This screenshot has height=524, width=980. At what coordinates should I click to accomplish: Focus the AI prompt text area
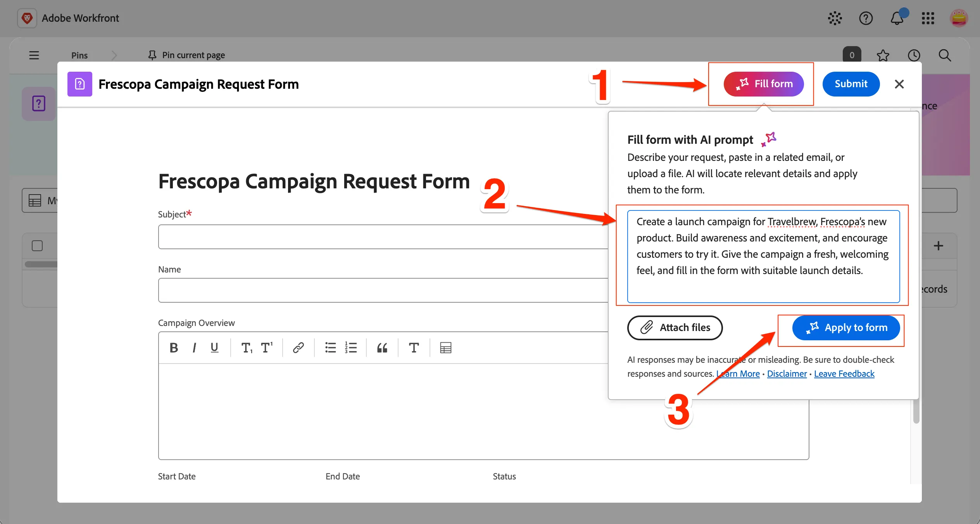[x=763, y=256]
